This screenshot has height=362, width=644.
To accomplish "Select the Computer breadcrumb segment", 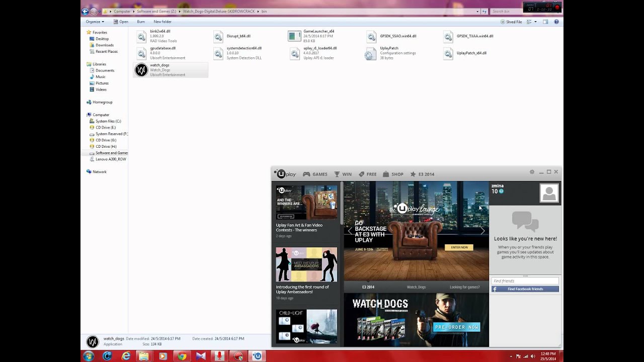I will tap(122, 11).
